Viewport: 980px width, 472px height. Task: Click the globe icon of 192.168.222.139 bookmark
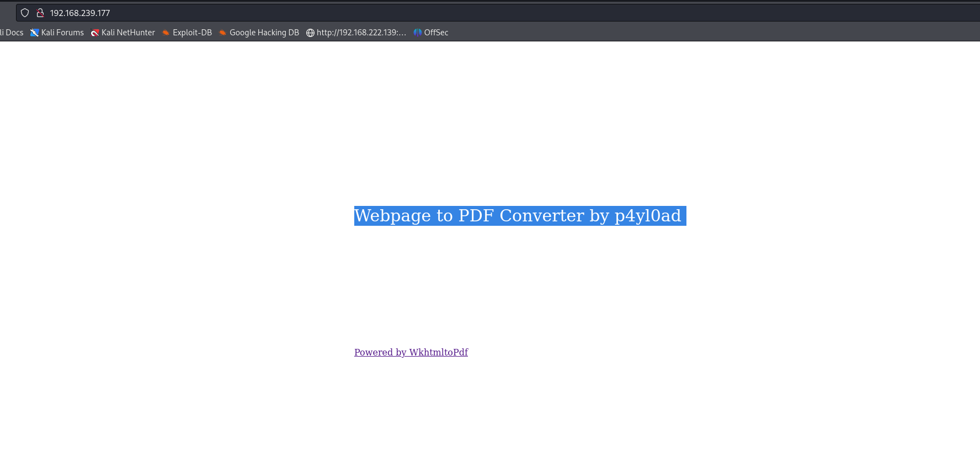point(310,33)
